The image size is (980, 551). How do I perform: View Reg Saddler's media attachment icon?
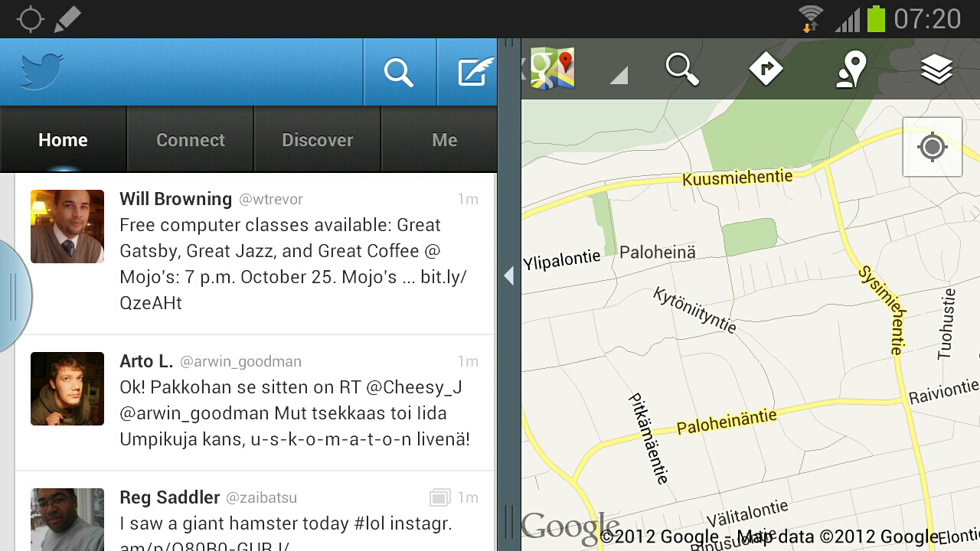coord(439,498)
